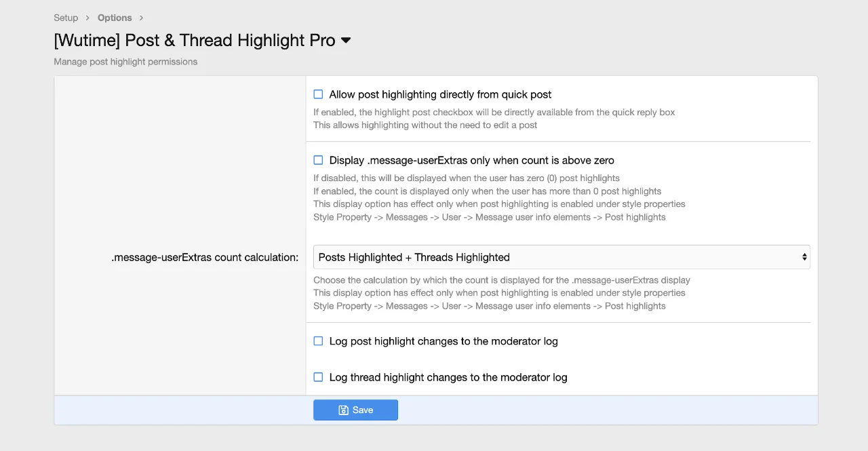Click the chevron after Setup breadcrumb
Viewport: 868px width, 451px height.
pyautogui.click(x=87, y=18)
